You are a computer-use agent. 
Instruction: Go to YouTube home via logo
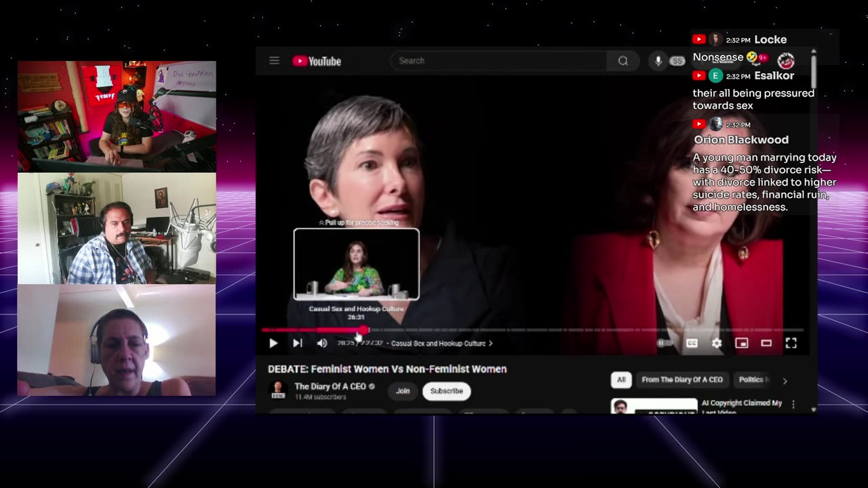317,61
